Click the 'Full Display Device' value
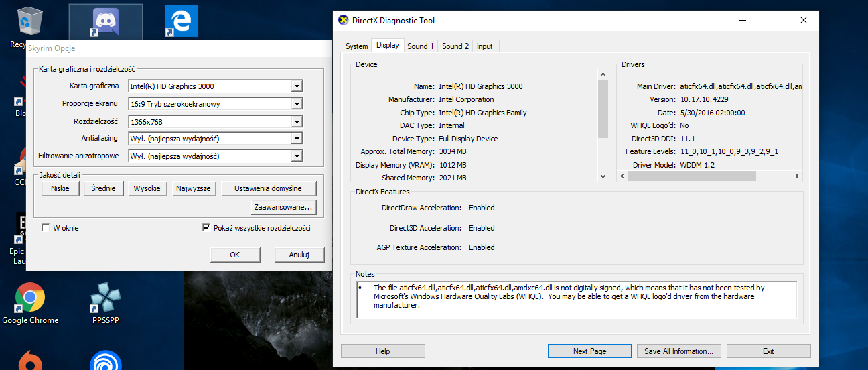868x370 pixels. point(468,139)
